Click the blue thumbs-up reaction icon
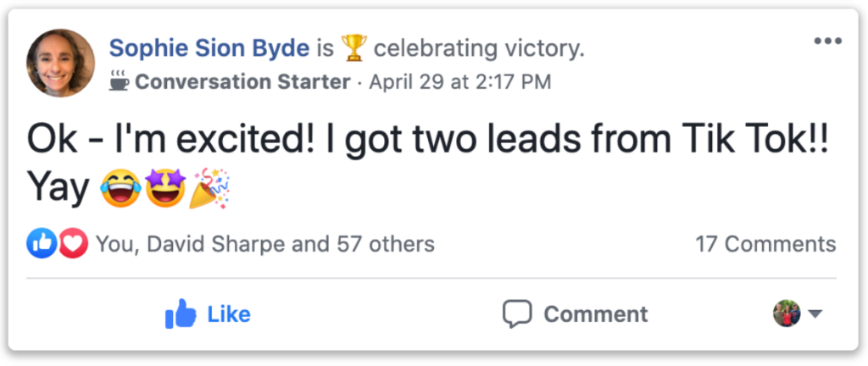This screenshot has width=868, height=366. click(x=42, y=243)
